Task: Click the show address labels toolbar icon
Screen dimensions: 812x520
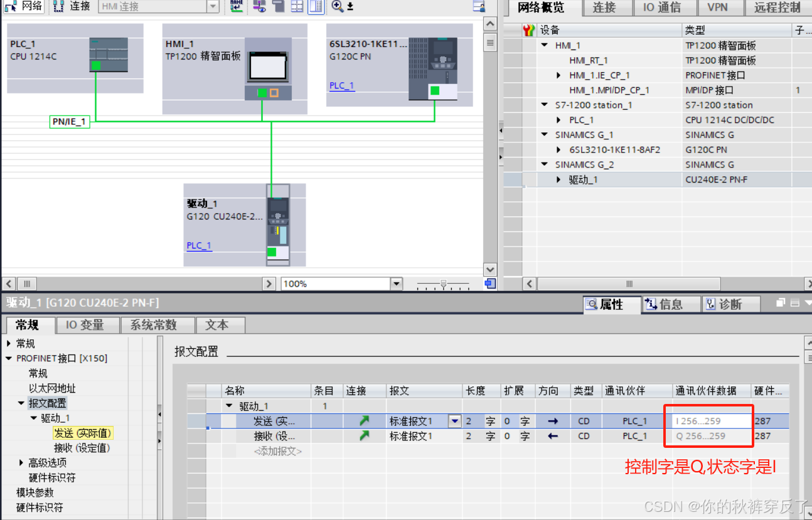Action: click(259, 6)
